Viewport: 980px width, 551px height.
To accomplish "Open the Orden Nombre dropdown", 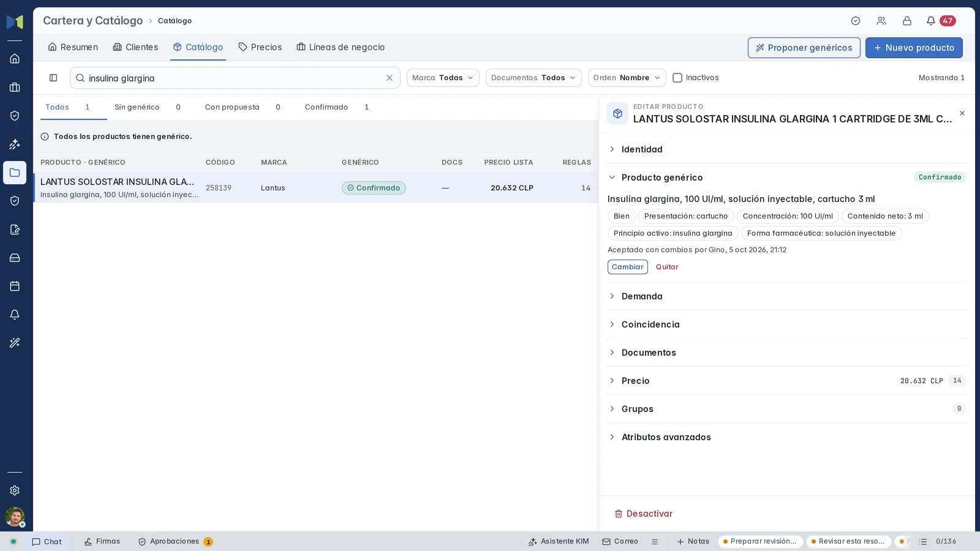I will [627, 78].
